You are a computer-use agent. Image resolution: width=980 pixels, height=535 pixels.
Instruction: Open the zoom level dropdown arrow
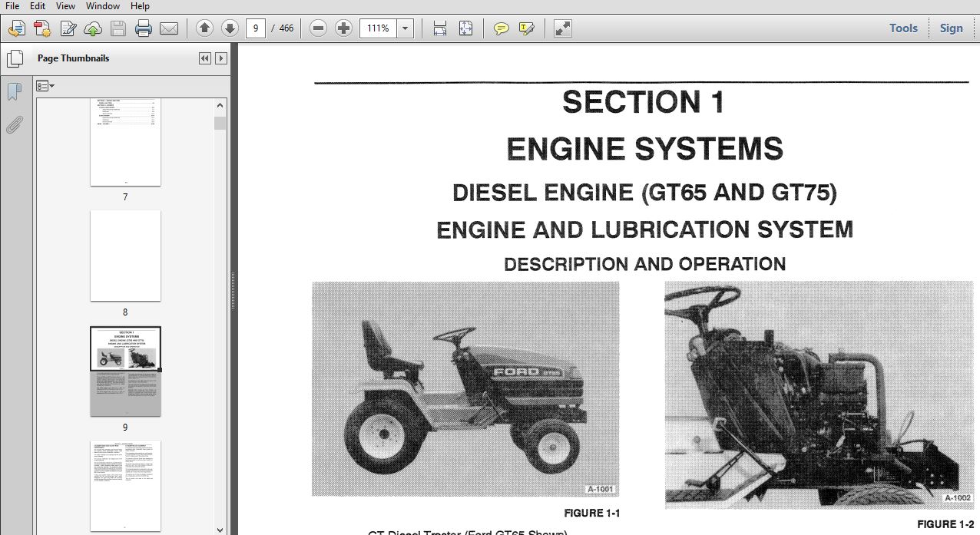(x=406, y=29)
